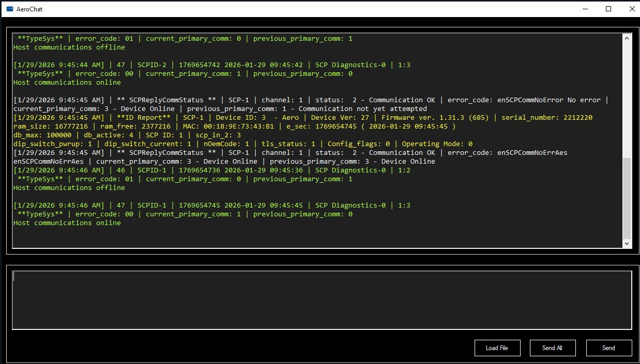Viewport: 640px width, 364px height.
Task: Click inside the message input text box
Action: [x=322, y=300]
